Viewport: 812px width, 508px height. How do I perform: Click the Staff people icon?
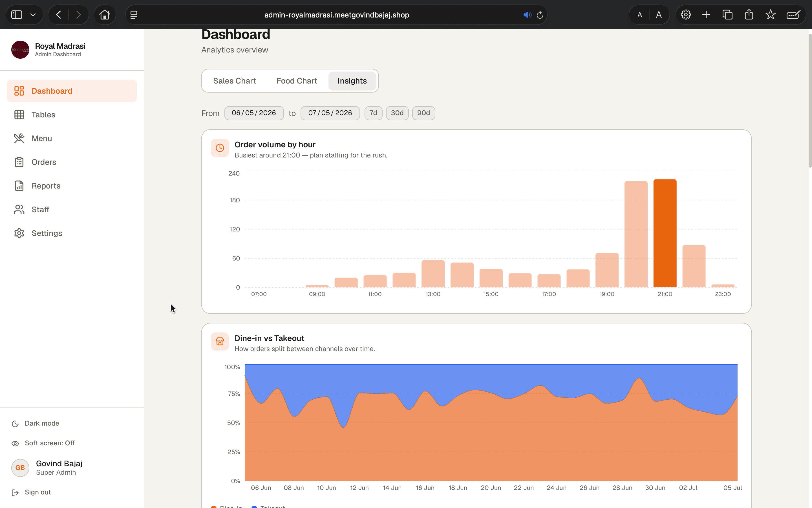point(19,209)
